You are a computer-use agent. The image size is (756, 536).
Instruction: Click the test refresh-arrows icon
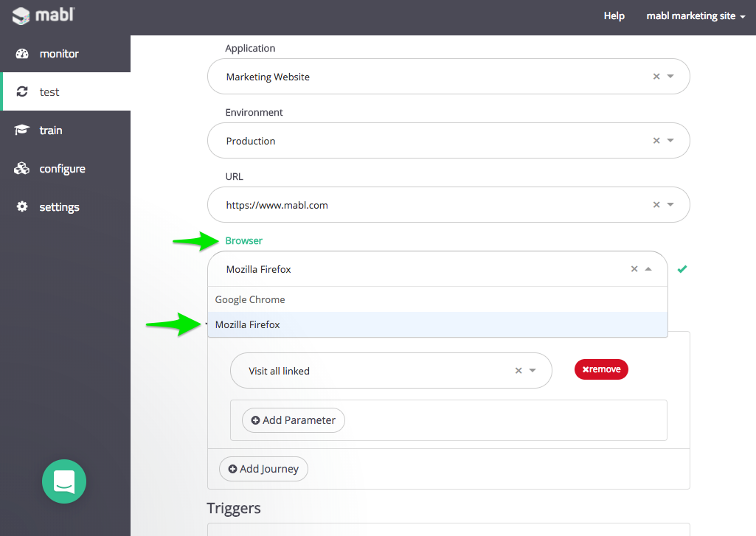pyautogui.click(x=22, y=91)
